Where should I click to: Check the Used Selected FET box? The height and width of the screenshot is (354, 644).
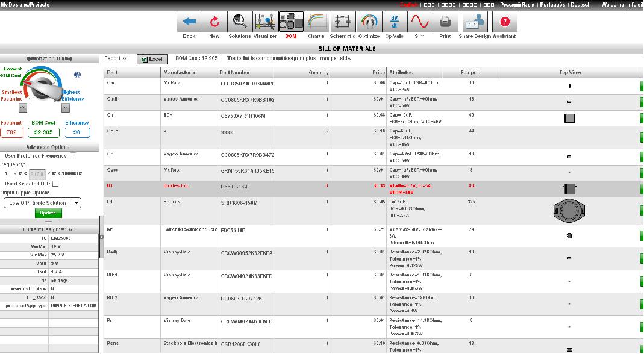pos(55,185)
